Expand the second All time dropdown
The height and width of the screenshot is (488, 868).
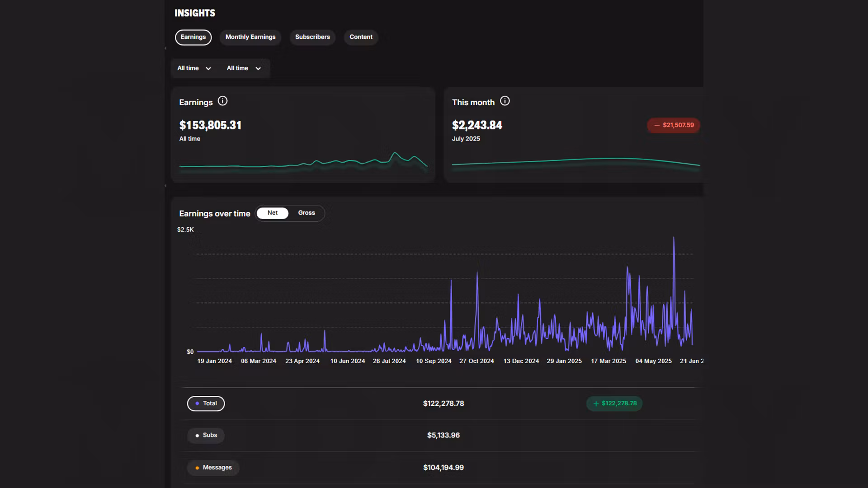click(238, 68)
